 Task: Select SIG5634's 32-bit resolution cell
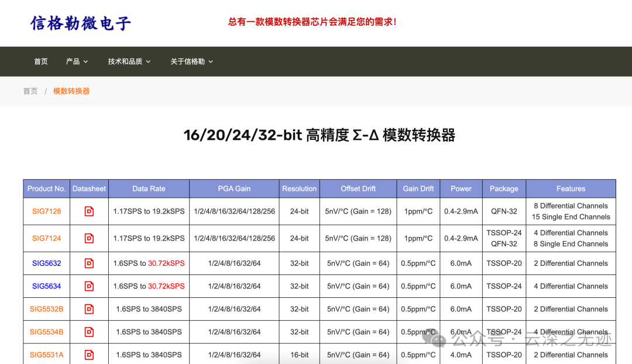(x=300, y=286)
